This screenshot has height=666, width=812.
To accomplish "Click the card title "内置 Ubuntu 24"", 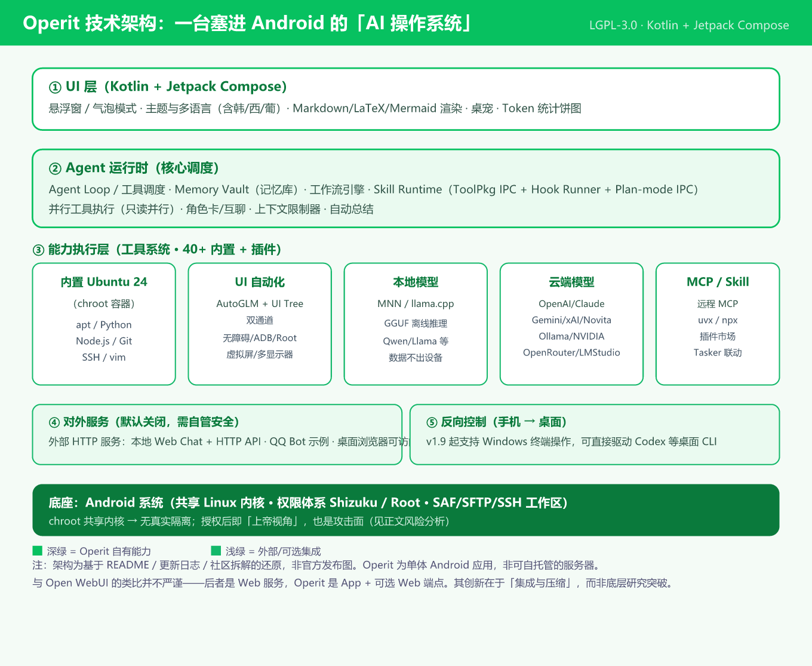I will click(104, 282).
